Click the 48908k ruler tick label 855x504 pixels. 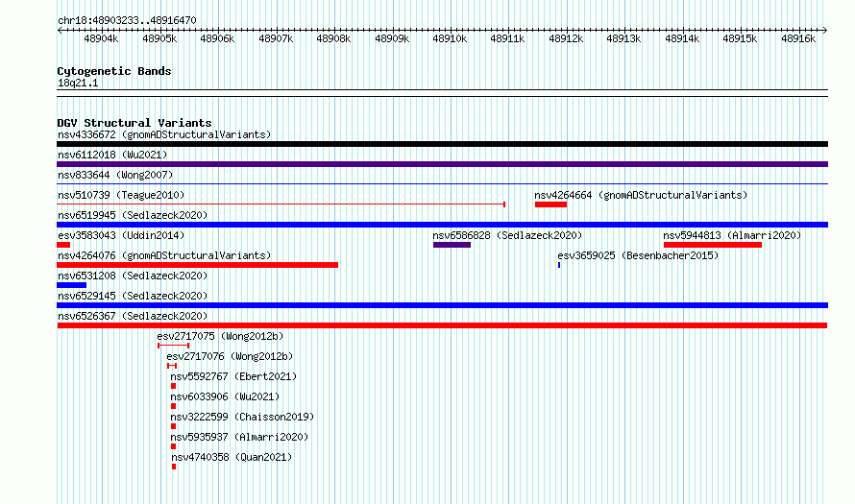(x=333, y=38)
